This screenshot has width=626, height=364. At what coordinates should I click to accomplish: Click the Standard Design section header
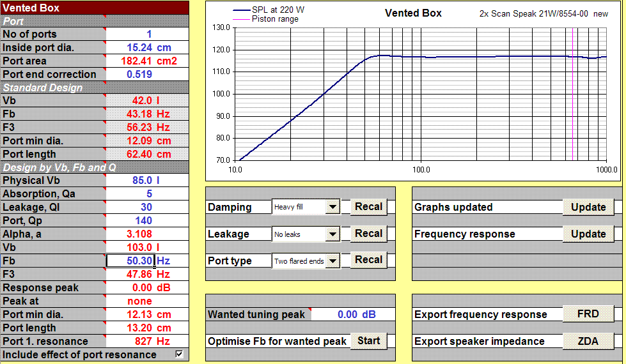[x=94, y=87]
